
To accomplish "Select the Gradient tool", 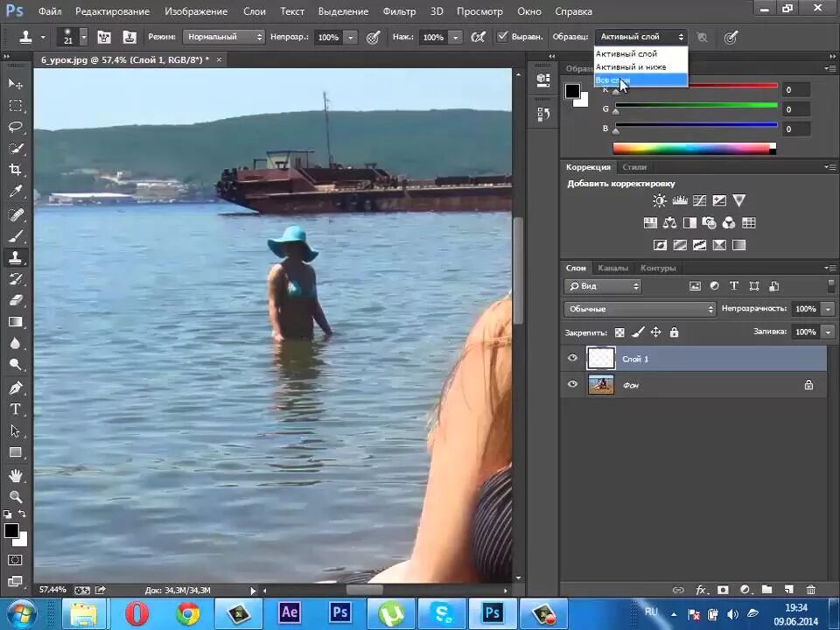I will (x=15, y=322).
